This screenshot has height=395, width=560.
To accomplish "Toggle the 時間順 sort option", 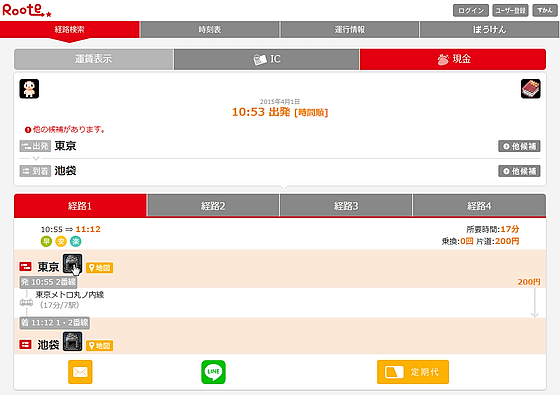I will click(x=311, y=113).
